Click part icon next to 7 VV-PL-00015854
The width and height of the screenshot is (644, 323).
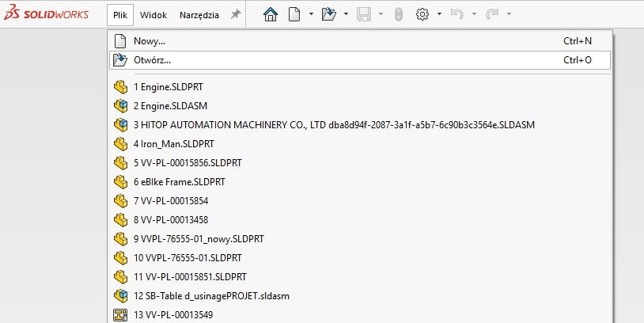[120, 201]
